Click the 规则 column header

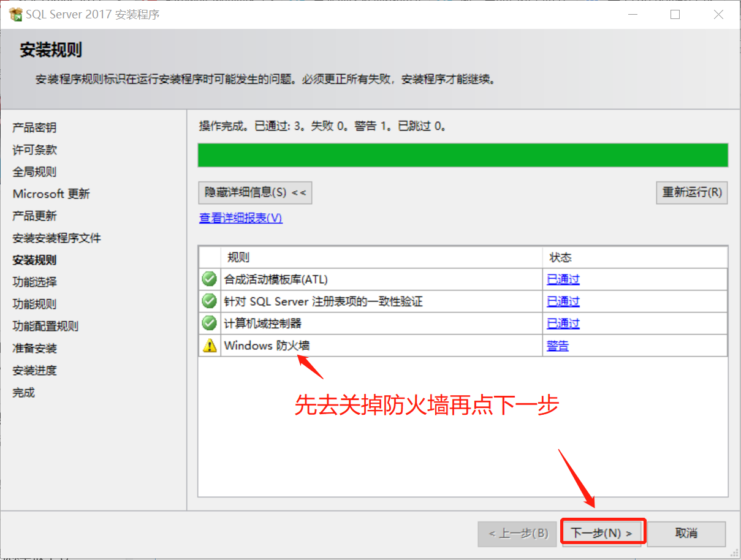(381, 257)
